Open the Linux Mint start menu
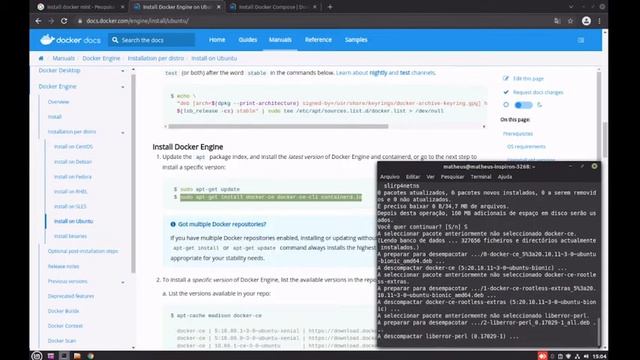Screen dimensions: 640x360 pos(37,356)
